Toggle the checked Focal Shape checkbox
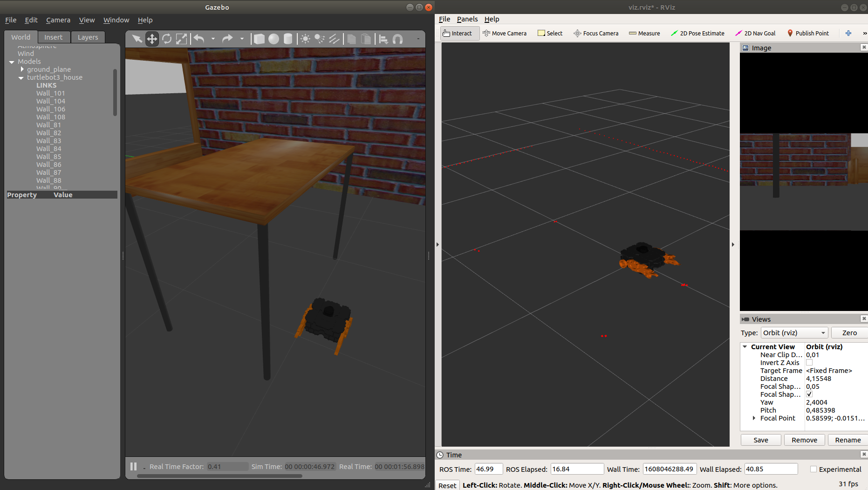This screenshot has width=868, height=490. click(809, 394)
